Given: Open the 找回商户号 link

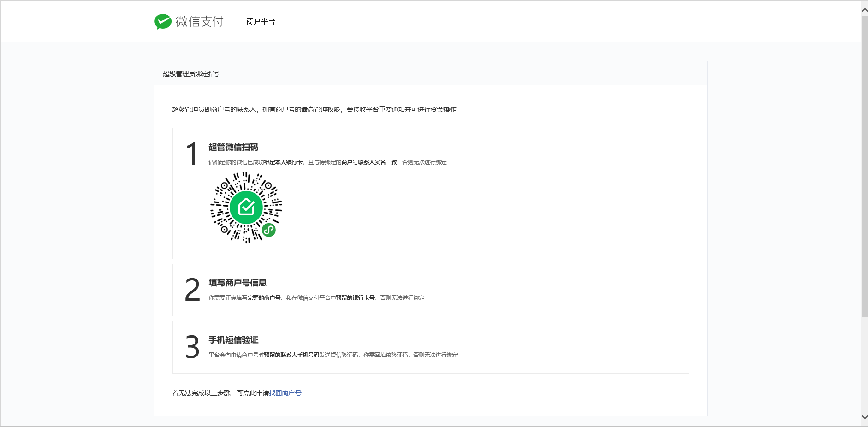Looking at the screenshot, I should coord(285,393).
